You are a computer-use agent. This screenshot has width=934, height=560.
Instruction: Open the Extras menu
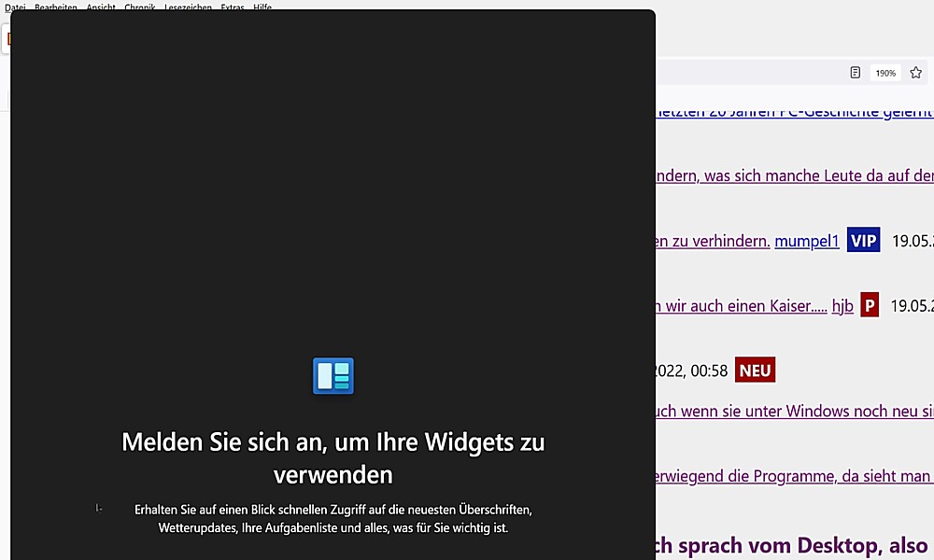pyautogui.click(x=233, y=7)
